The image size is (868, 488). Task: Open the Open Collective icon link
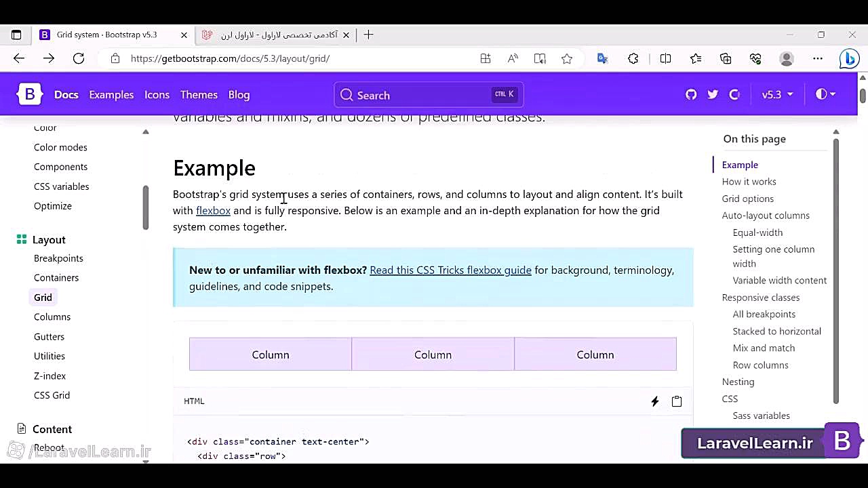pyautogui.click(x=734, y=95)
